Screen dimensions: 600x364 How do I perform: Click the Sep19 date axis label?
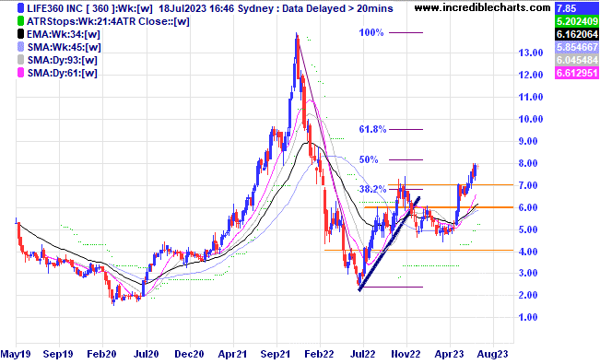click(x=58, y=354)
